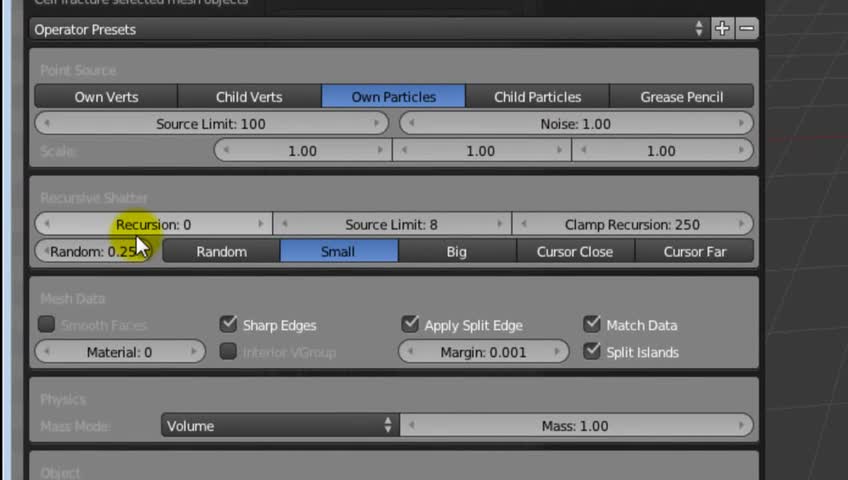The height and width of the screenshot is (480, 848).
Task: Open the Mass Mode Volume dropdown
Action: 280,425
